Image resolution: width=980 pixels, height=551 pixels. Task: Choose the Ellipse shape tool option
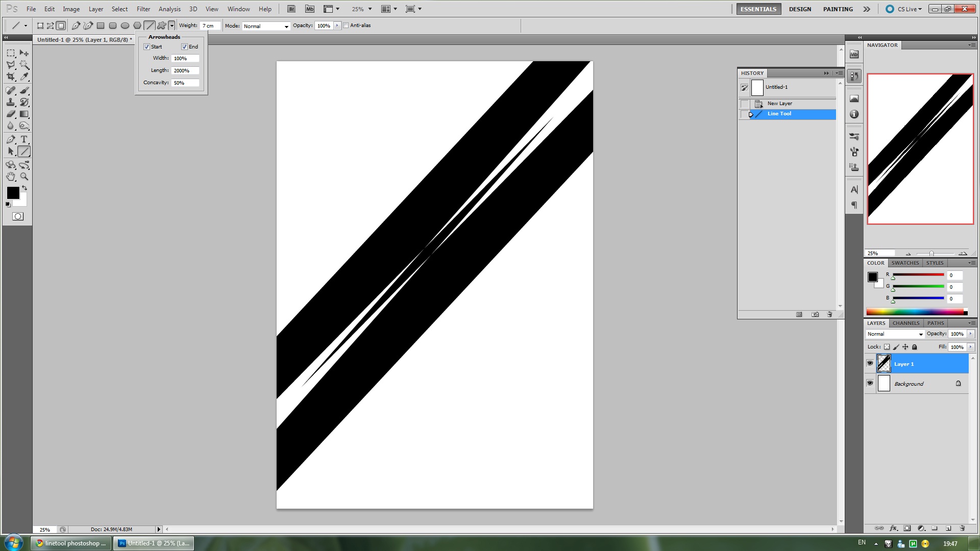pos(125,26)
